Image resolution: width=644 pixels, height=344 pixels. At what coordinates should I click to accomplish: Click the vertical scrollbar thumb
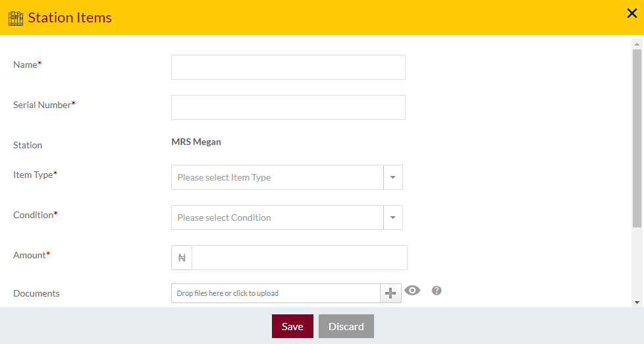tap(637, 138)
